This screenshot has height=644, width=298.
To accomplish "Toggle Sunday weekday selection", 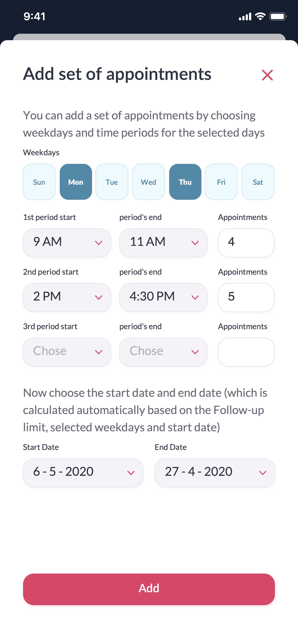I will 39,182.
